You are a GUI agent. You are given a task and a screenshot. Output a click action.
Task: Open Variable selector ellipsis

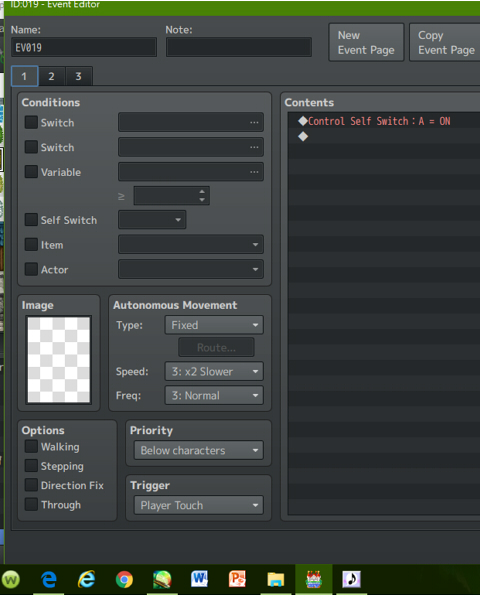click(254, 172)
